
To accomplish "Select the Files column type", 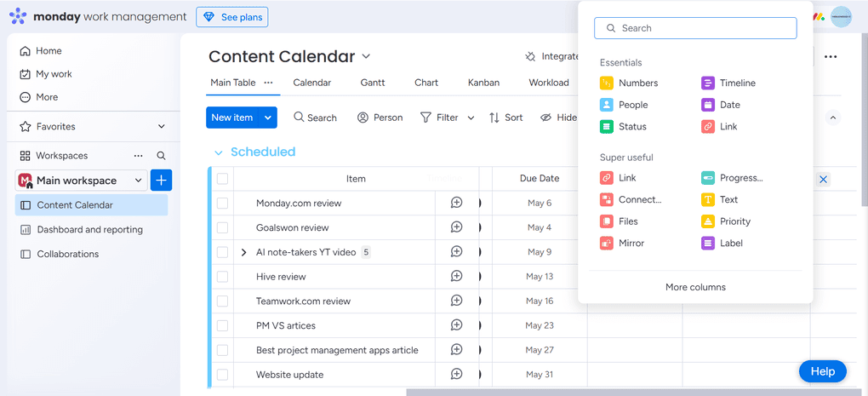I will (619, 221).
